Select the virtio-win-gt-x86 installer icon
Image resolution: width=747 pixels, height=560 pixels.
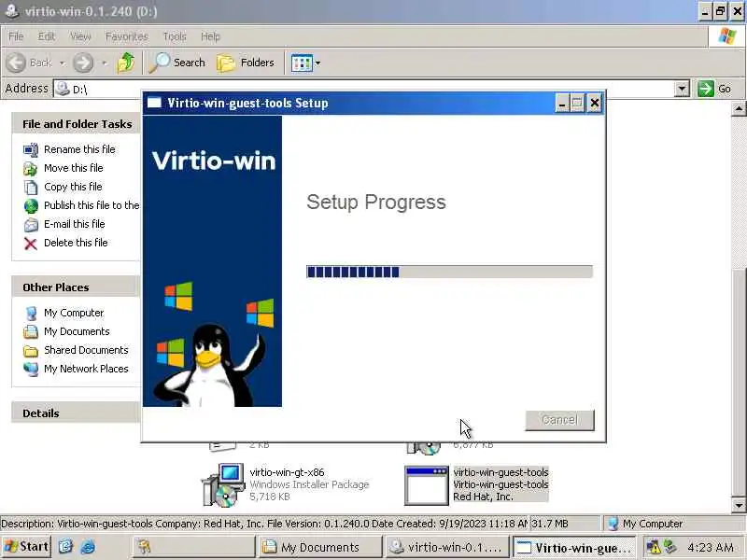[x=223, y=484]
